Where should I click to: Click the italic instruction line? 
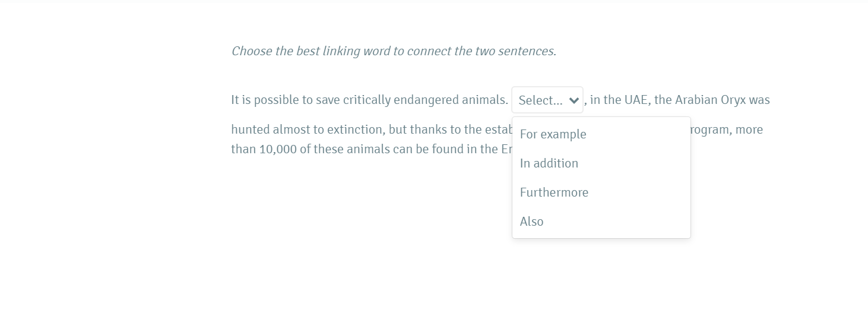pos(393,51)
